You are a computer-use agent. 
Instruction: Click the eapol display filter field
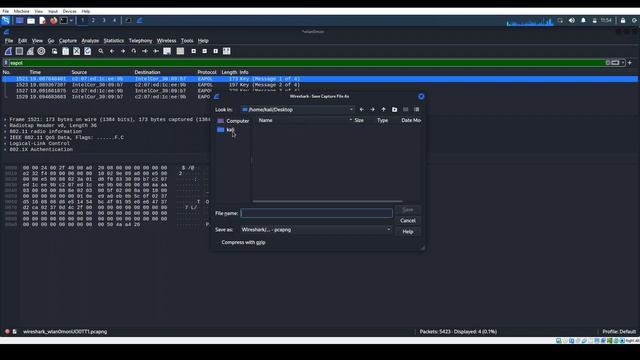click(x=306, y=63)
